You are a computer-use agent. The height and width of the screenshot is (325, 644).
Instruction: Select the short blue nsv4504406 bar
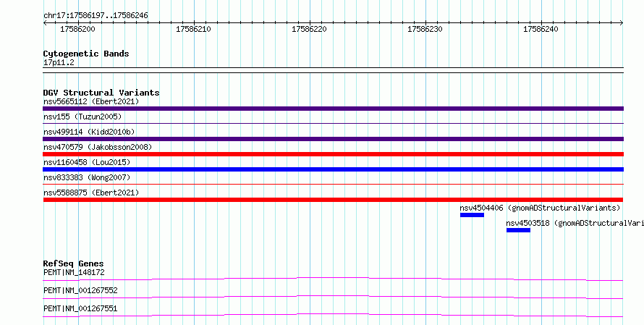(x=472, y=215)
